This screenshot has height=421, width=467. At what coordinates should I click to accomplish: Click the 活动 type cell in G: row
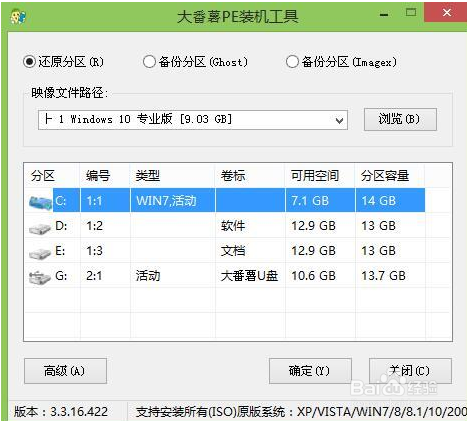click(148, 276)
